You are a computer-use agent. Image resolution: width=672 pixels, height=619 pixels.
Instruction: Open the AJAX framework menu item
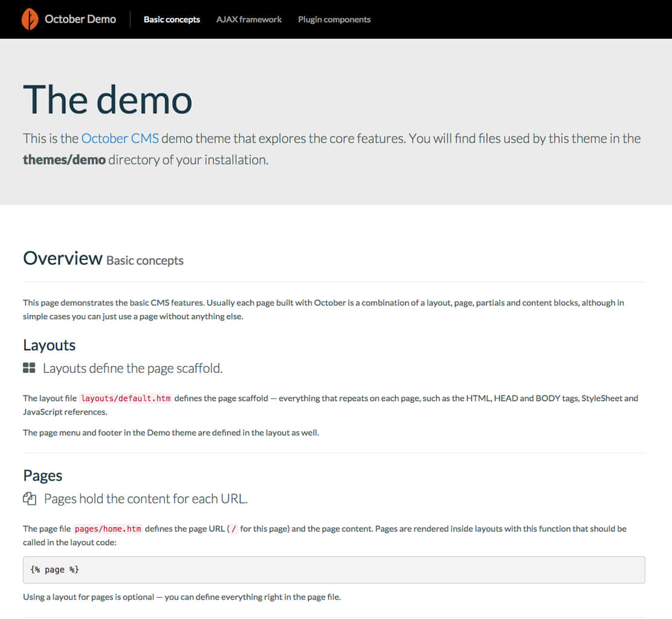tap(249, 19)
